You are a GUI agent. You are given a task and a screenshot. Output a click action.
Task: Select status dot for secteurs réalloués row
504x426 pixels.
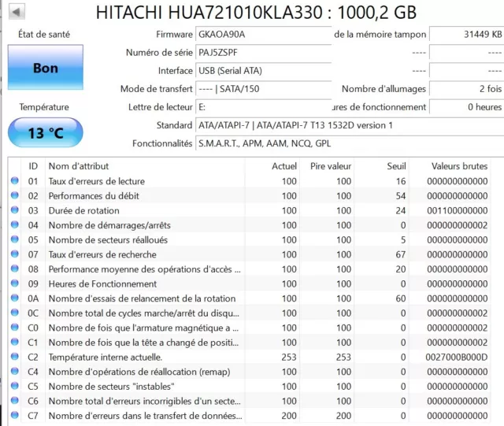tap(15, 239)
